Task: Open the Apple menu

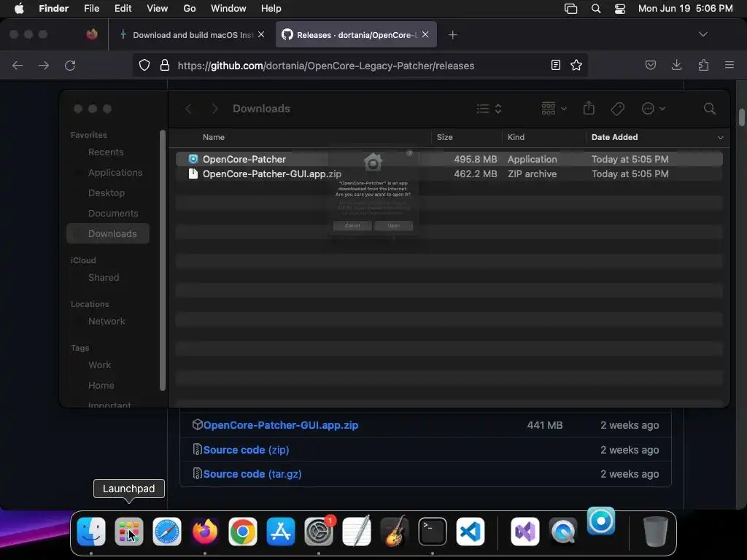Action: tap(19, 9)
